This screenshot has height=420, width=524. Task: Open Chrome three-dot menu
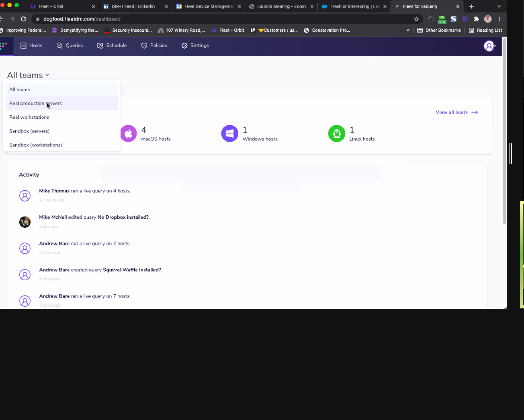point(499,19)
